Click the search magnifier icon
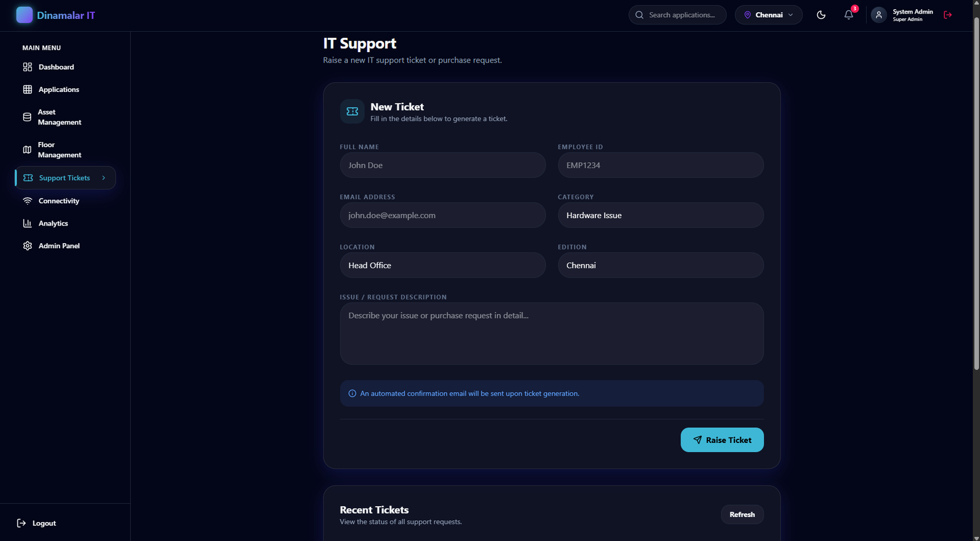Image resolution: width=980 pixels, height=541 pixels. coord(639,15)
